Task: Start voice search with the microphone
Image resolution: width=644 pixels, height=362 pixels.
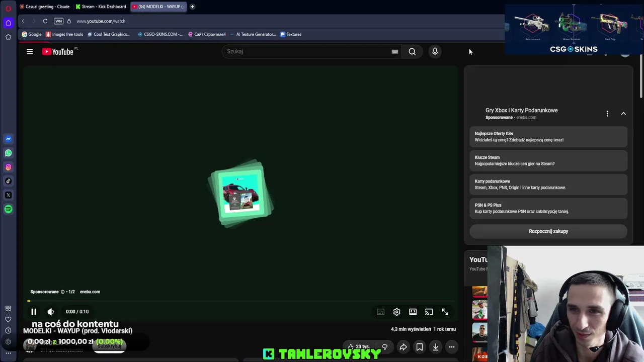Action: point(435,51)
